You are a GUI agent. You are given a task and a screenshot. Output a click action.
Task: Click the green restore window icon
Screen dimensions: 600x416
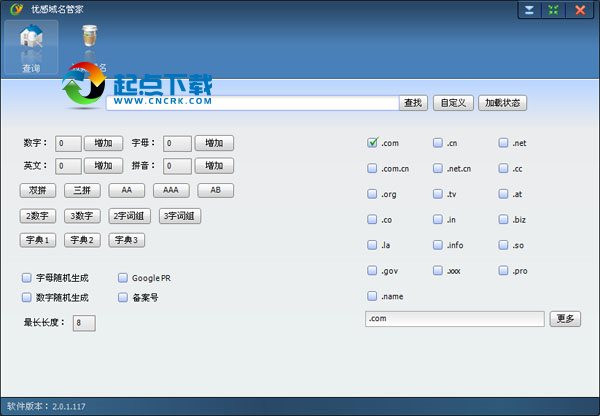pos(553,10)
